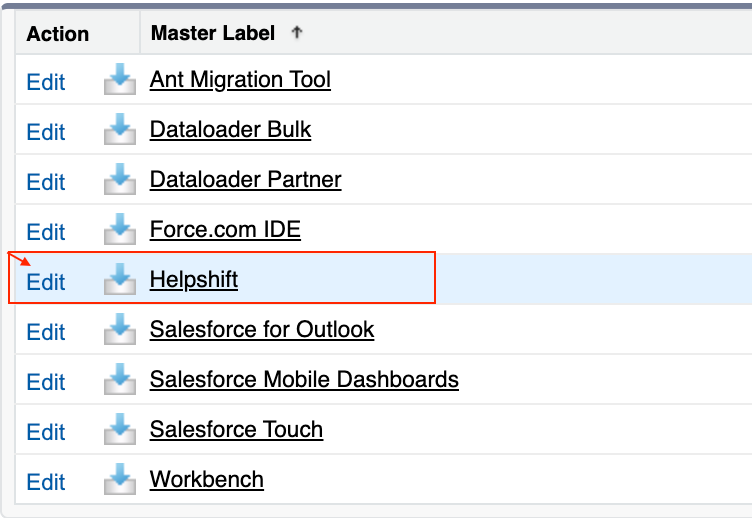Edit the Dataloader Bulk entry
752x518 pixels.
pyautogui.click(x=46, y=131)
